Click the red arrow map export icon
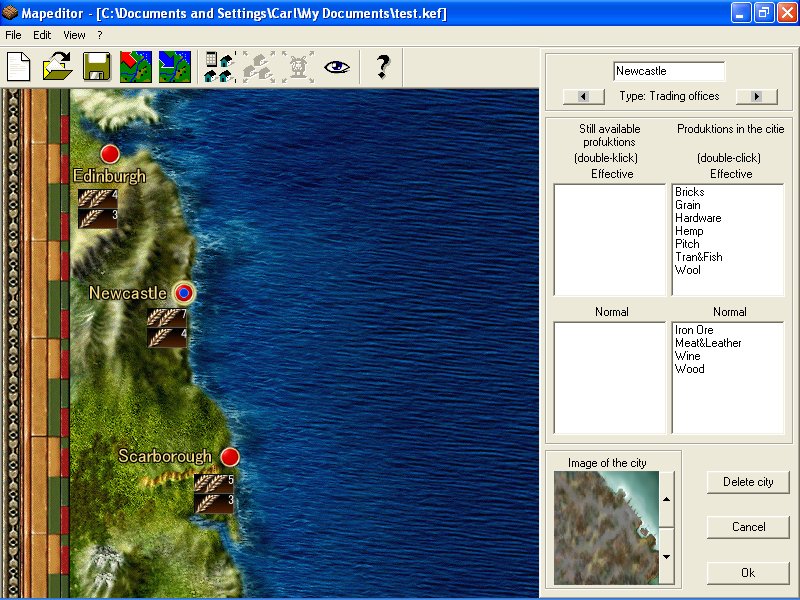800x600 pixels. pos(136,67)
